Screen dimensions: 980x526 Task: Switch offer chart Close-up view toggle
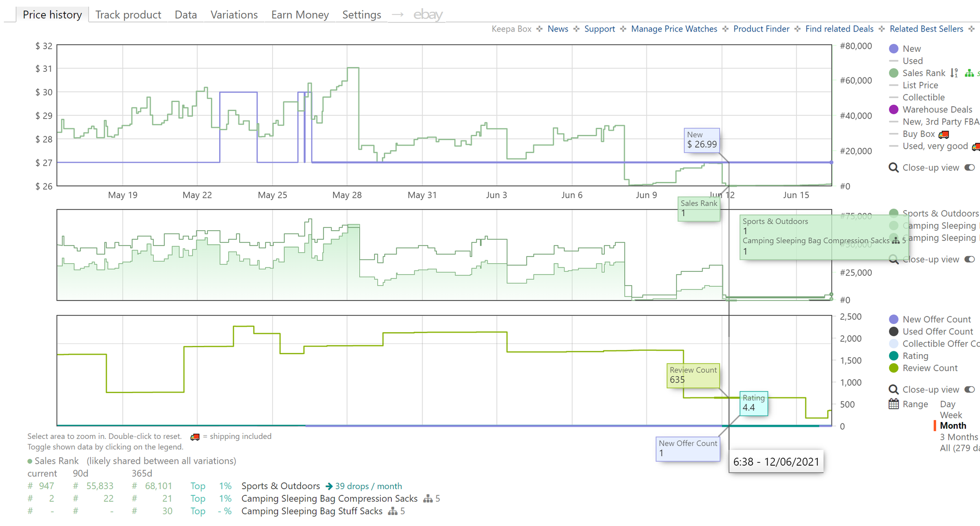[969, 390]
